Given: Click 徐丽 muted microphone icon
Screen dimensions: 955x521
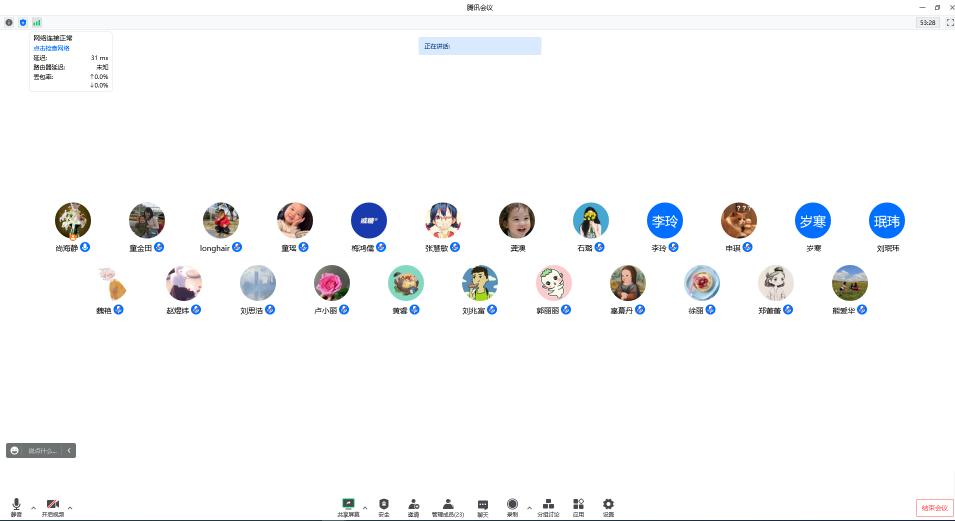Looking at the screenshot, I should (x=710, y=310).
